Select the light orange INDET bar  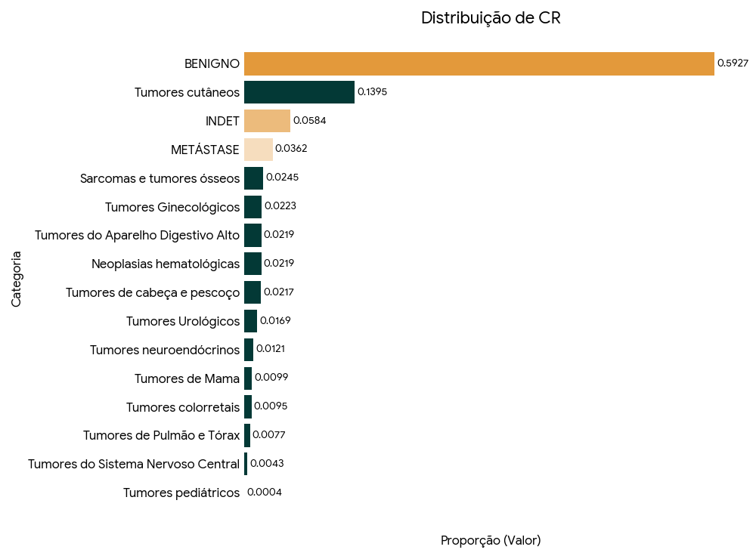(x=267, y=121)
